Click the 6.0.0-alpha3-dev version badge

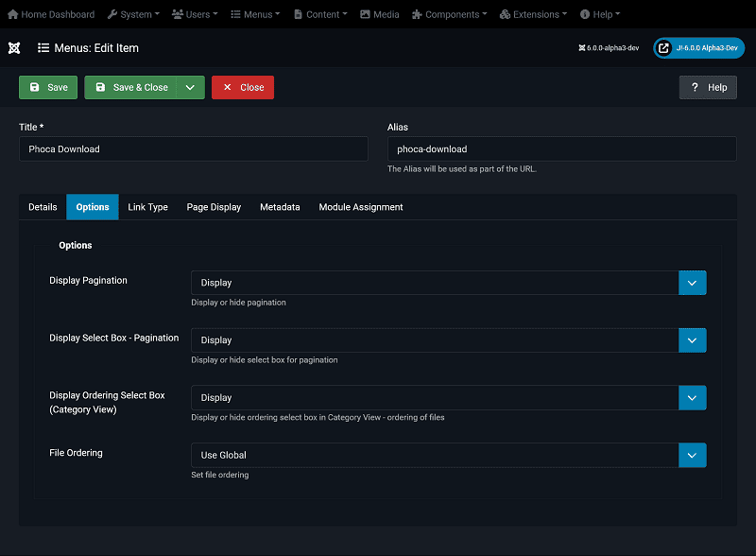[x=610, y=47]
